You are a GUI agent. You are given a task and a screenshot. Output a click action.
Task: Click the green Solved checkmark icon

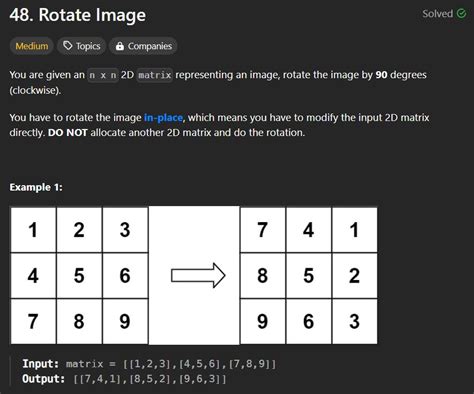[461, 14]
